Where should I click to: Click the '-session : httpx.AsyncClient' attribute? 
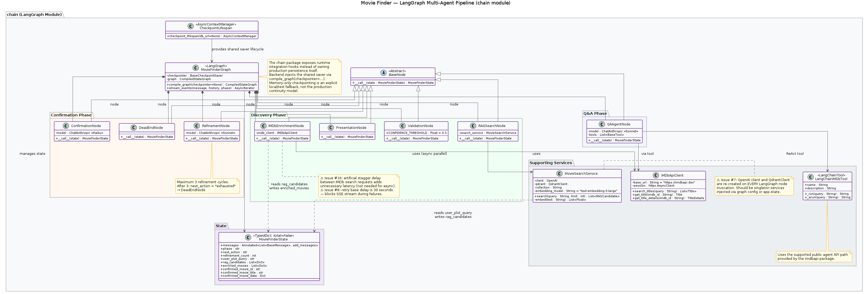(653, 186)
